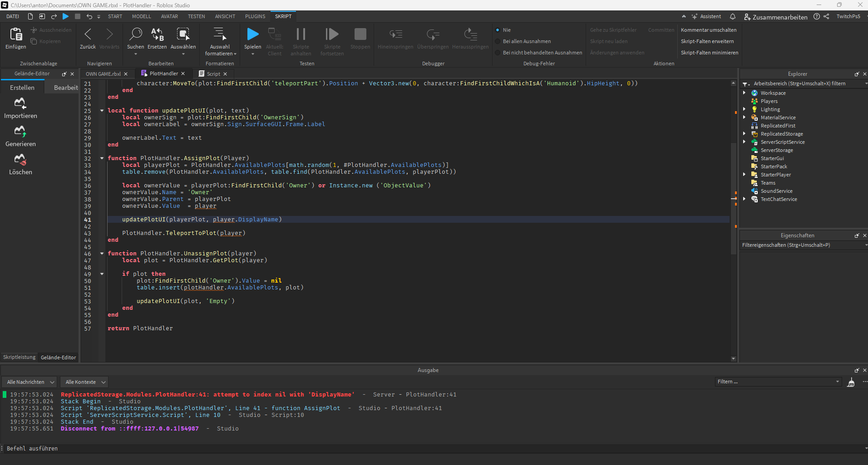Click Kommentar umschalten button
Viewport: 868px width, 465px height.
tap(709, 30)
